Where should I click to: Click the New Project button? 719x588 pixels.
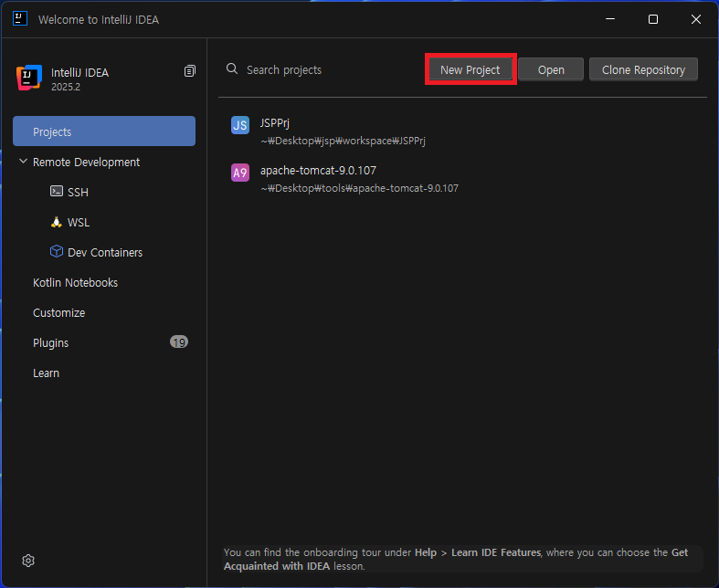[470, 69]
